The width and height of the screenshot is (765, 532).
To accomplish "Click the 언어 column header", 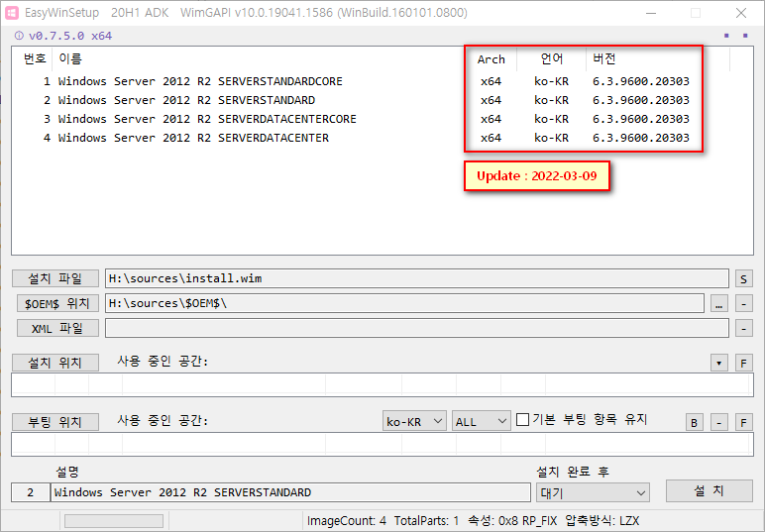I will [x=551, y=59].
